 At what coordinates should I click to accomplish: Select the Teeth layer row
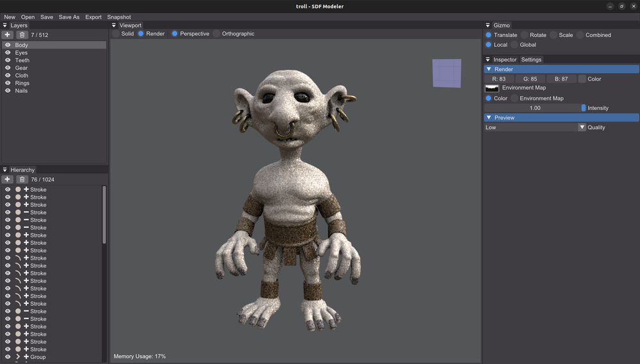pos(54,60)
